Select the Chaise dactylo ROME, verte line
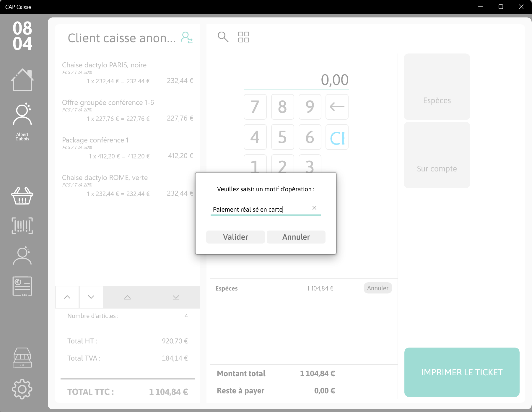This screenshot has height=412, width=532. coord(128,186)
